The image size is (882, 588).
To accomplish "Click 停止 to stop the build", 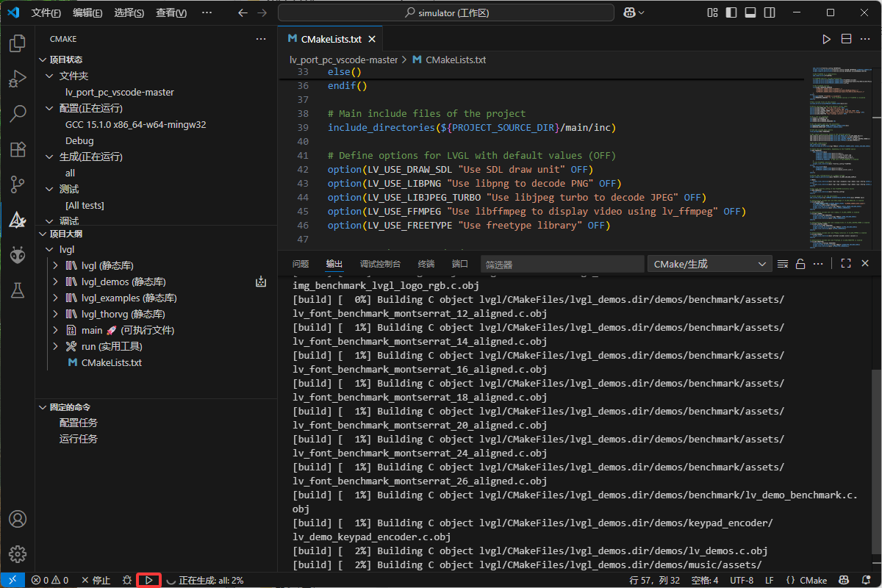I will click(x=96, y=580).
